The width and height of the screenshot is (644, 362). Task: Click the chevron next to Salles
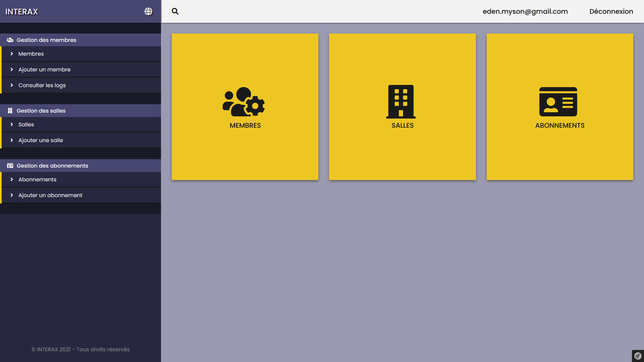click(x=12, y=124)
